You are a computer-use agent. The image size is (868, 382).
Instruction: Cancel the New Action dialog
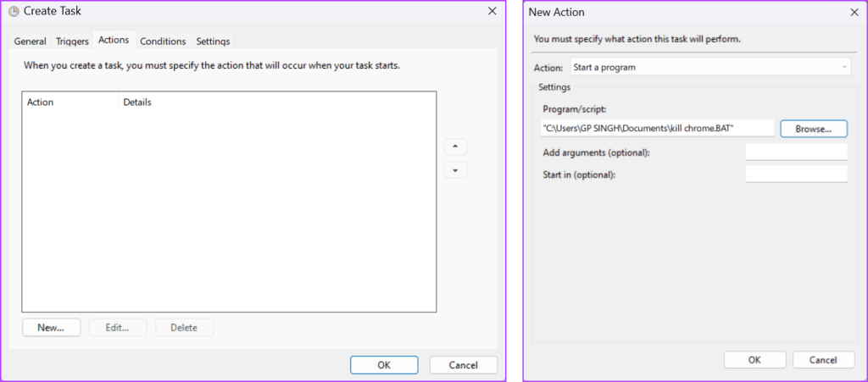click(x=823, y=360)
